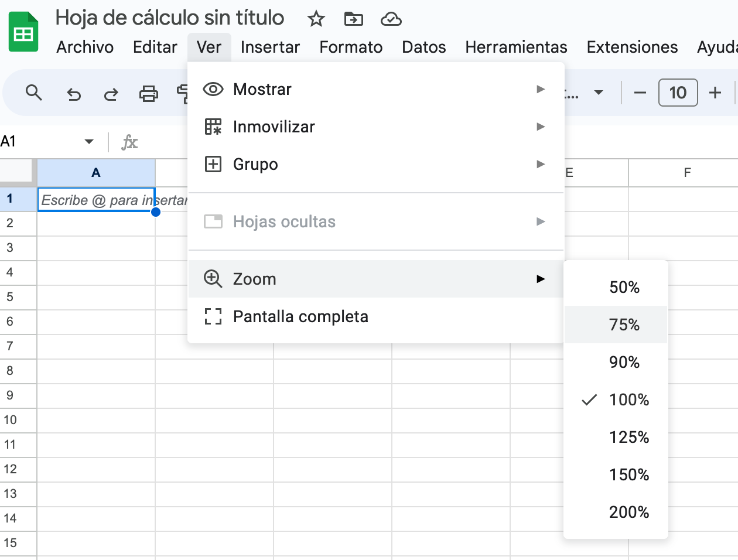The image size is (738, 560).
Task: Increase font size with the plus button
Action: 715,93
